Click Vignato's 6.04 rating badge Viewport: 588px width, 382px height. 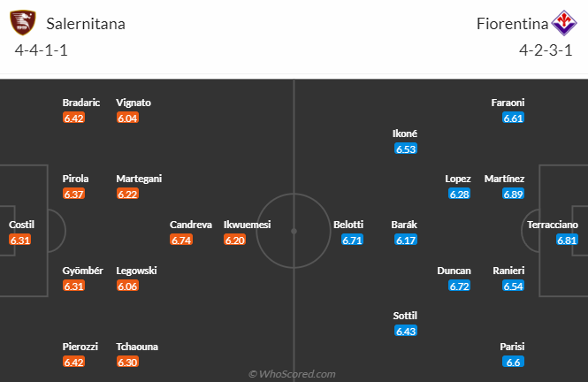pyautogui.click(x=128, y=118)
